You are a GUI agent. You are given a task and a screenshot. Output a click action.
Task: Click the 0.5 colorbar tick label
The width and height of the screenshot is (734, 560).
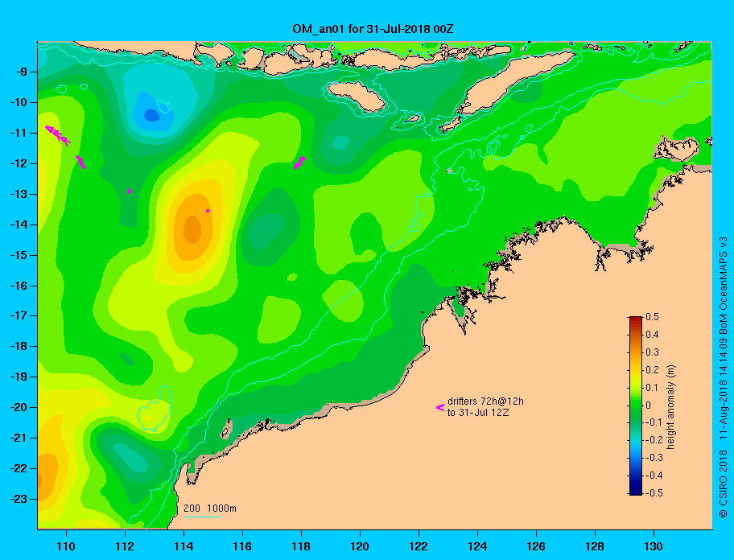[652, 317]
